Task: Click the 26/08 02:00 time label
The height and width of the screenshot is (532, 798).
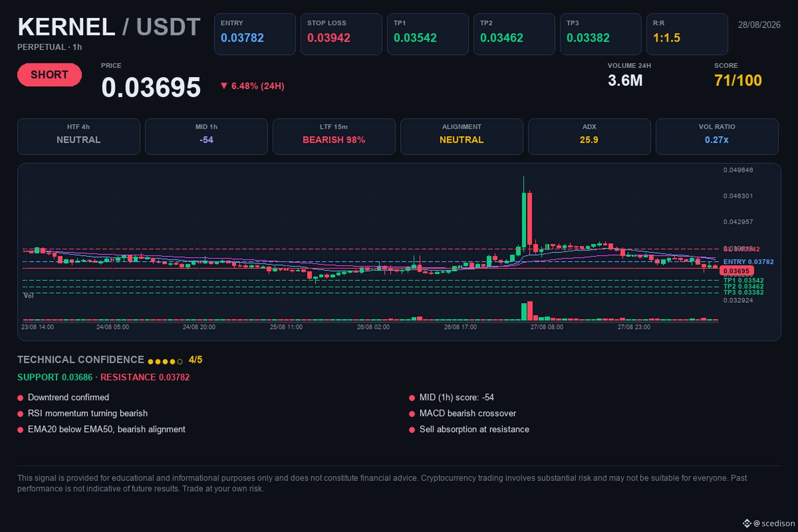Action: [373, 327]
